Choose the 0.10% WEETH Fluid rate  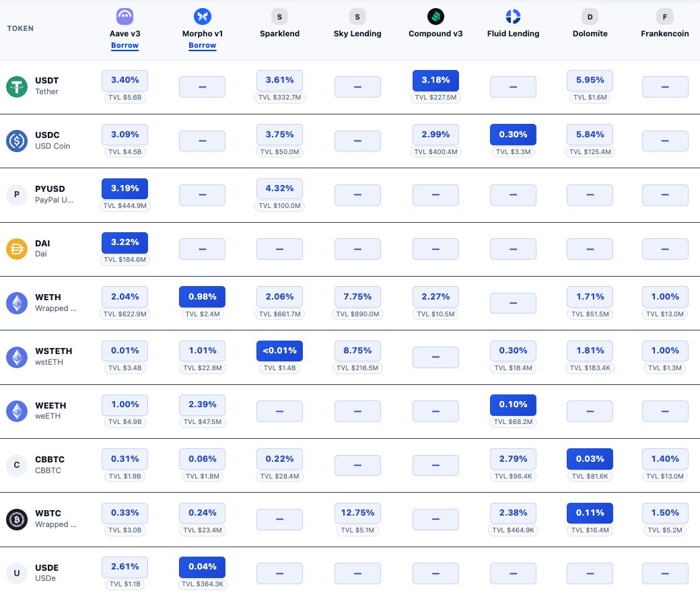[513, 405]
